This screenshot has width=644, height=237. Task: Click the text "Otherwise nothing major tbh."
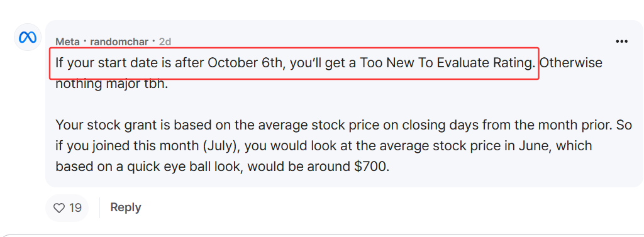(328, 73)
